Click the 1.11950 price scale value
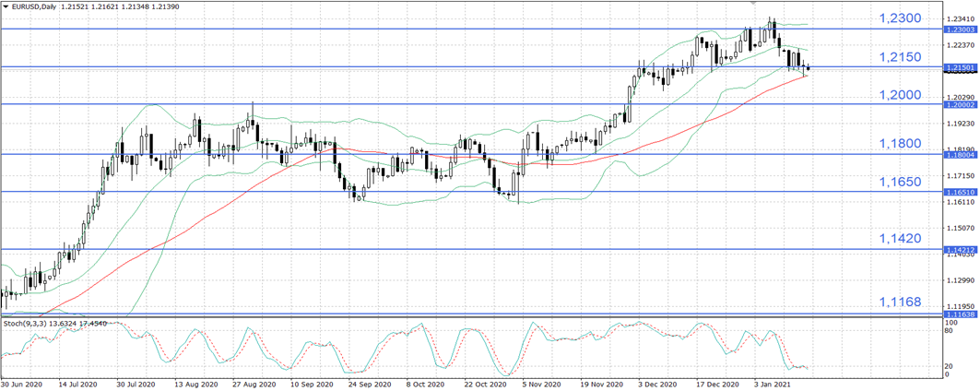 (x=962, y=306)
